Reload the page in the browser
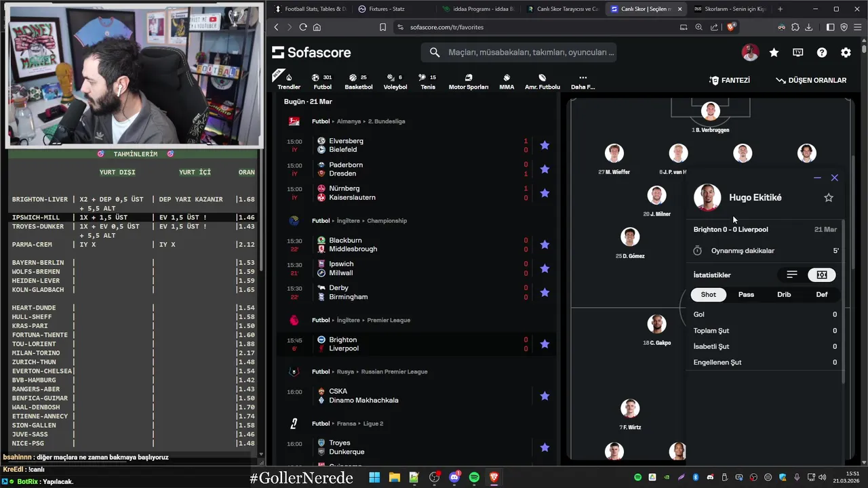The width and height of the screenshot is (868, 488). (x=303, y=27)
